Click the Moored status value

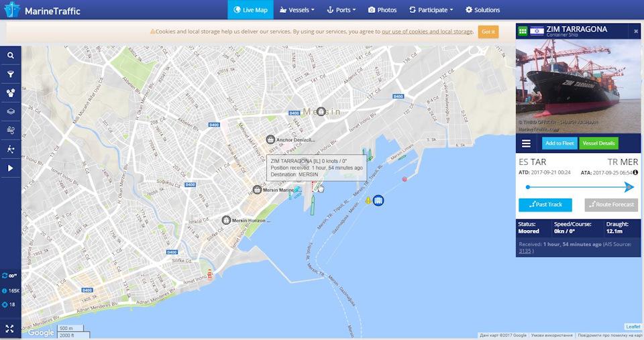(x=529, y=231)
